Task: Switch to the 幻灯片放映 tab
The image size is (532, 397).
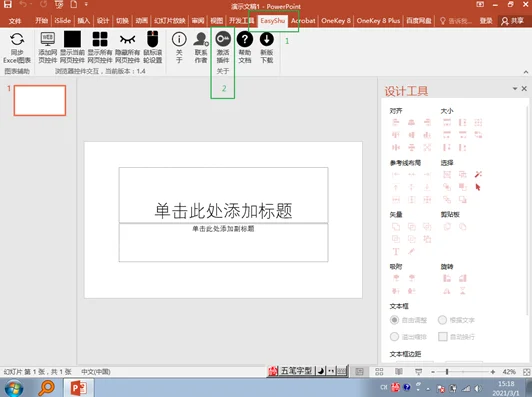Action: coord(169,21)
